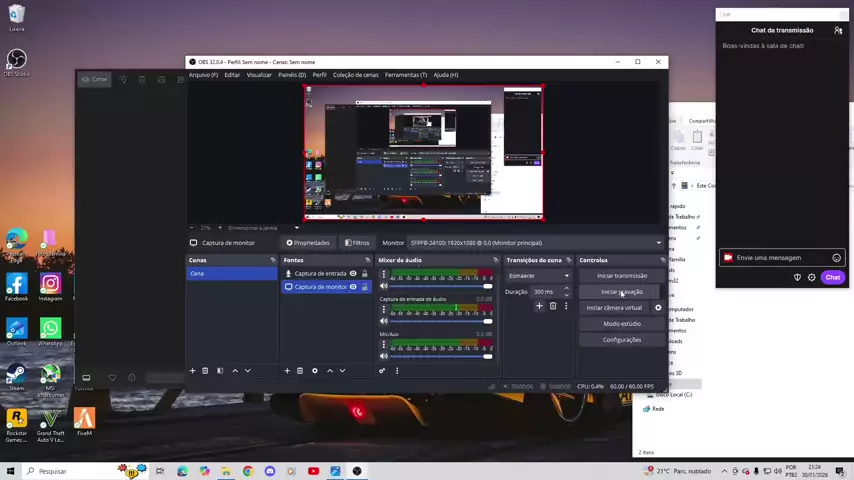The height and width of the screenshot is (480, 854).
Task: Mute the Captura de entrada de áudio speaker
Action: click(383, 320)
